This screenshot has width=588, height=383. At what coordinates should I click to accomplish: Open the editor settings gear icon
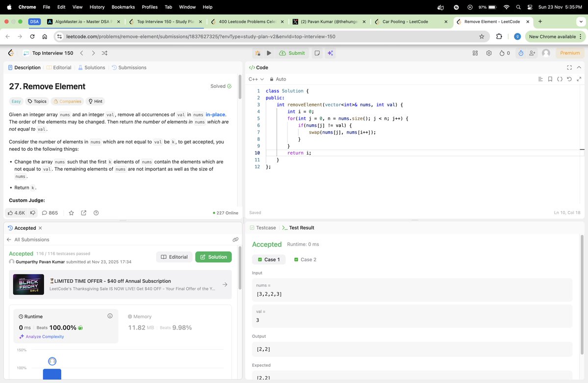(x=489, y=53)
